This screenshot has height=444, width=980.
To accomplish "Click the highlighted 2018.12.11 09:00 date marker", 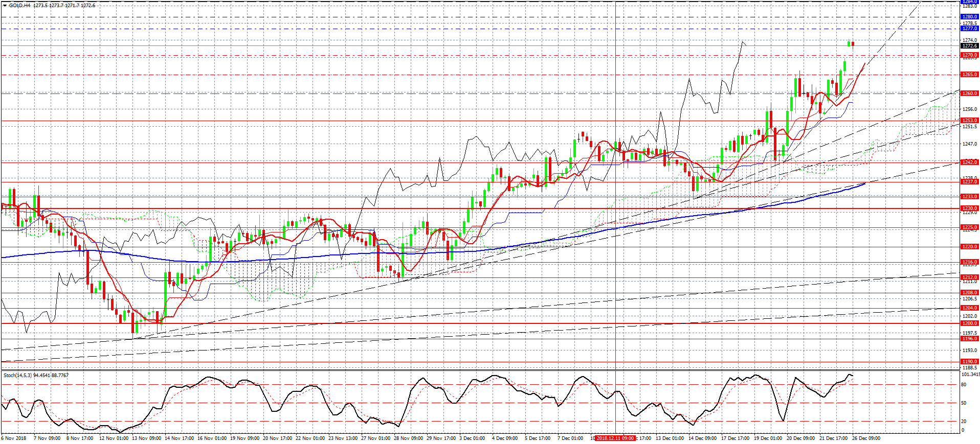I will coord(615,438).
